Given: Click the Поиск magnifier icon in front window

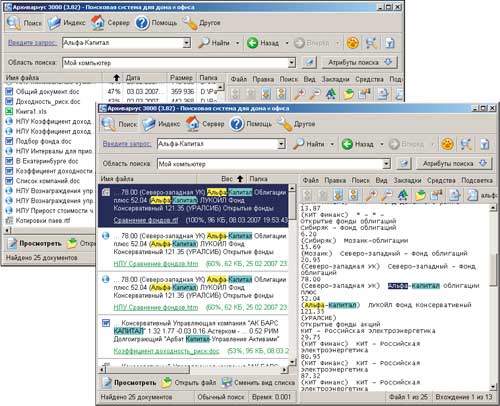Looking at the screenshot, I should click(x=109, y=124).
